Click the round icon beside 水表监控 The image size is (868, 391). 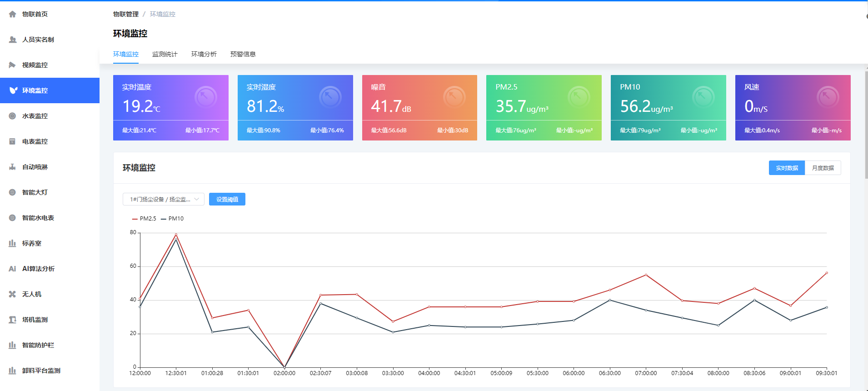click(12, 116)
